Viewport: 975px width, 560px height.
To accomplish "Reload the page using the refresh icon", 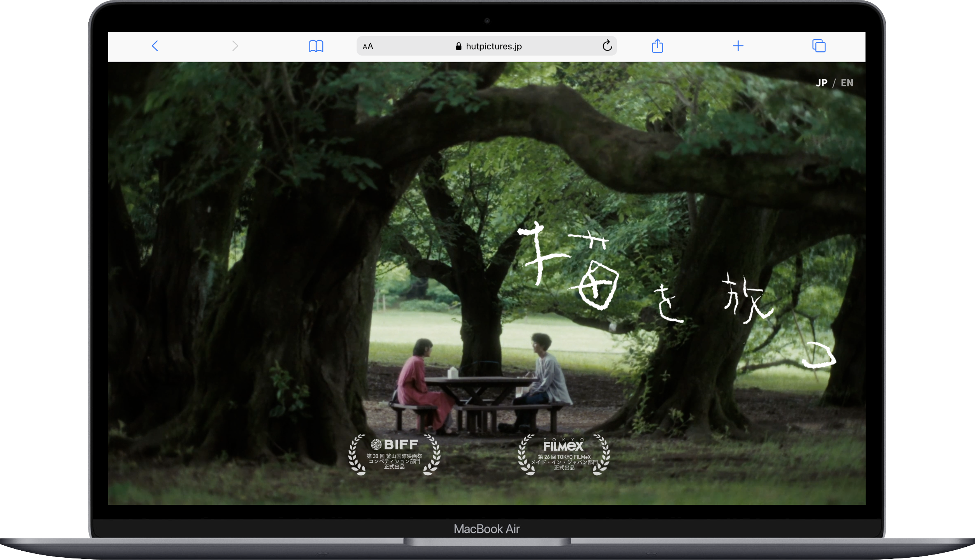I will coord(607,46).
